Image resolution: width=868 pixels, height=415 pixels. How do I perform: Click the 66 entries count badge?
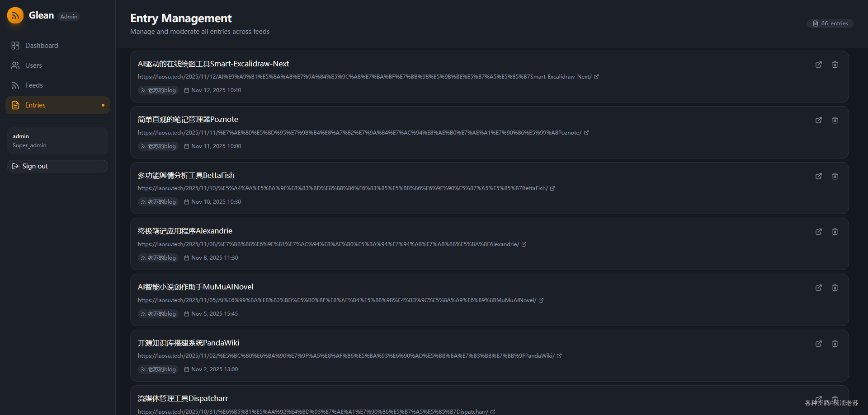830,23
